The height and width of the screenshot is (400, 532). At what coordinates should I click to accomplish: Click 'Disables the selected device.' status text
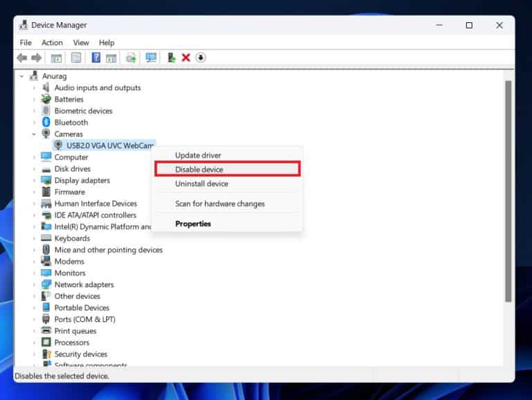(x=62, y=376)
